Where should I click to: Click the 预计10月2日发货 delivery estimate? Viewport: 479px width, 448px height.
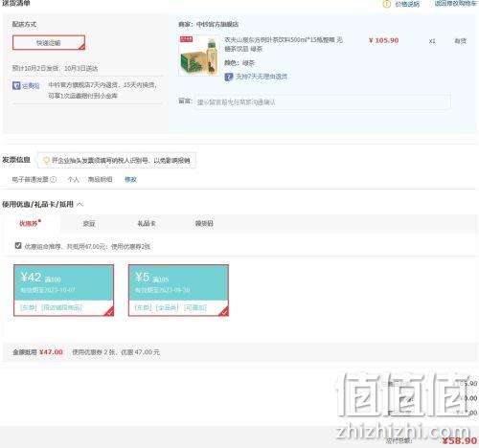55,68
